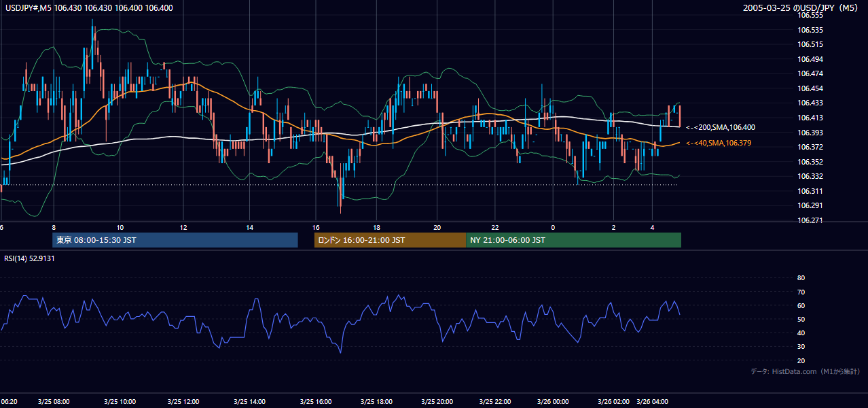
Task: Click price axis value 106.474
Action: tap(811, 73)
